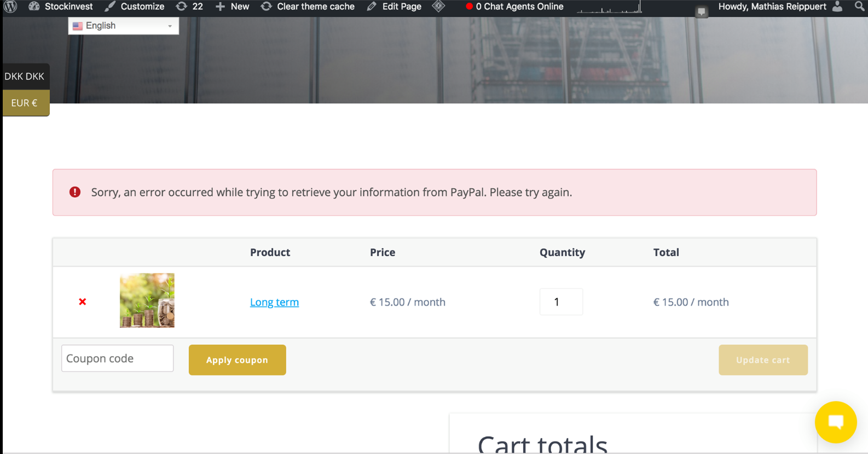Open the Long term product link
This screenshot has width=868, height=454.
pos(274,302)
